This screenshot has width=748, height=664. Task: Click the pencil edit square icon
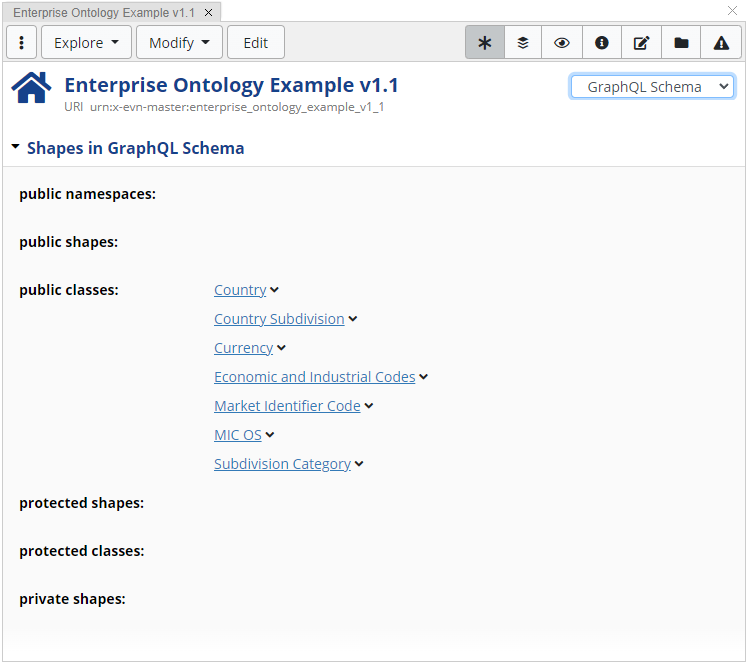(641, 43)
